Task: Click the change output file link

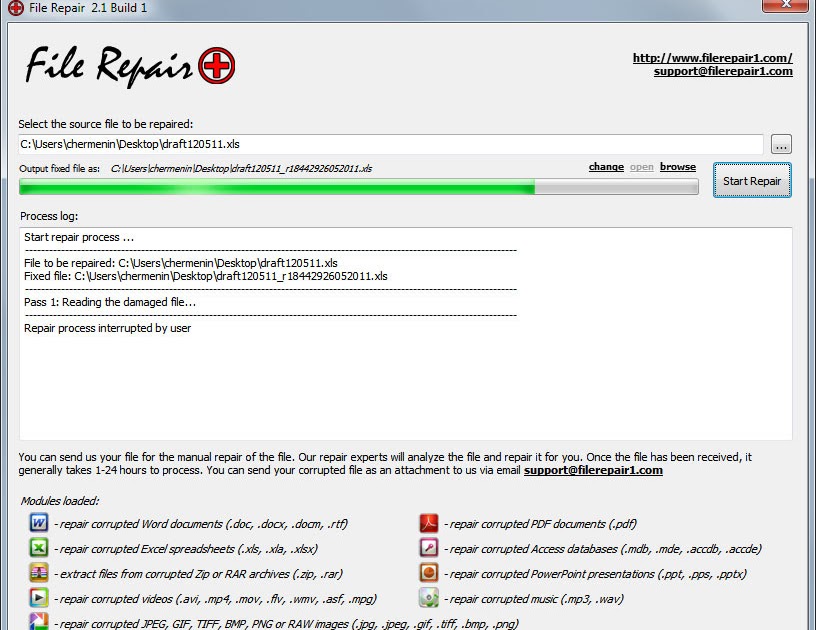Action: (x=606, y=166)
